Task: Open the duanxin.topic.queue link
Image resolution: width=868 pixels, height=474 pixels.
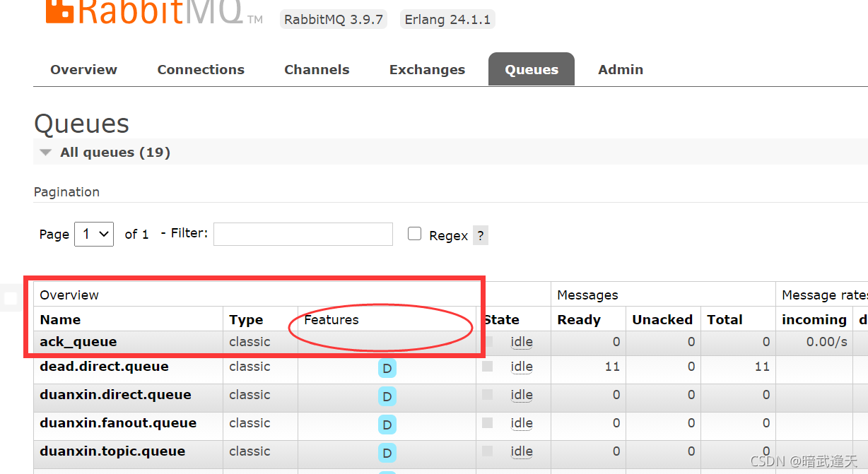Action: point(112,451)
